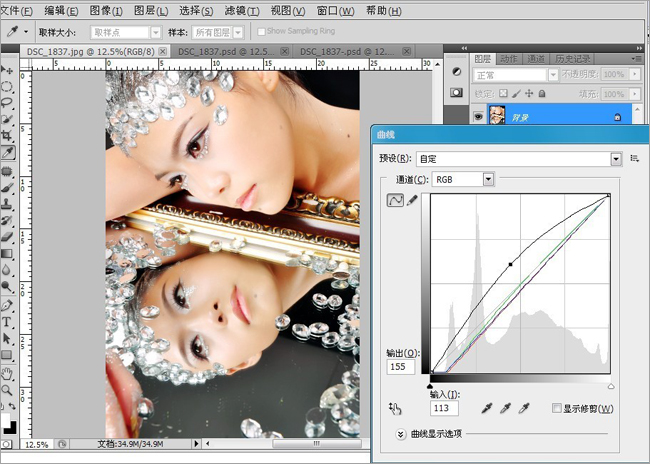
Task: Hide the 背景 layer via eye icon
Action: pyautogui.click(x=478, y=116)
